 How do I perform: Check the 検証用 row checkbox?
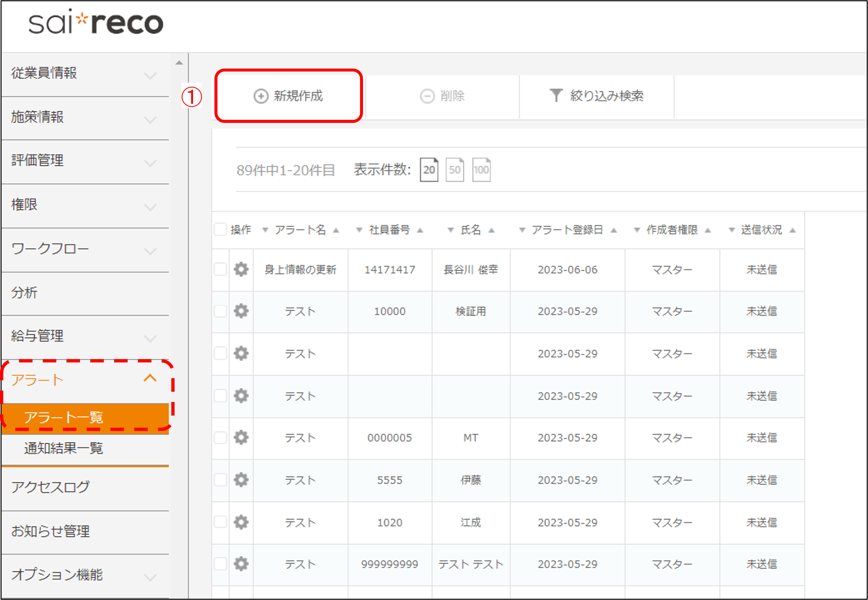point(220,311)
